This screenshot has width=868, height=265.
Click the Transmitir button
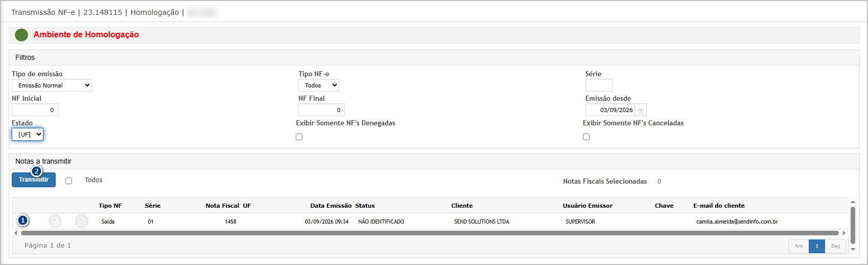34,180
